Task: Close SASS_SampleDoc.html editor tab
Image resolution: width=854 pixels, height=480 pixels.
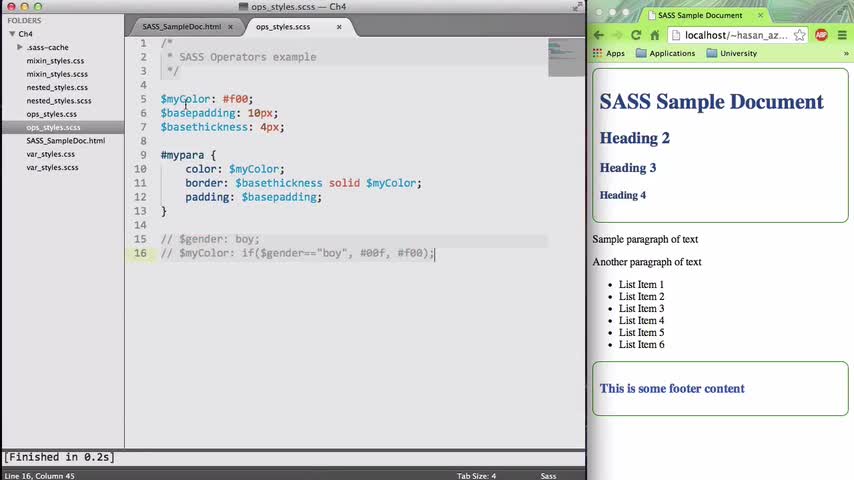Action: click(x=230, y=27)
